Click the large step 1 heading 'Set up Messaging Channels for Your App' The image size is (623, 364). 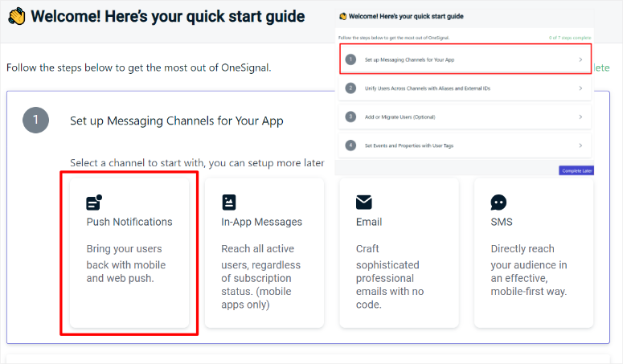point(176,121)
